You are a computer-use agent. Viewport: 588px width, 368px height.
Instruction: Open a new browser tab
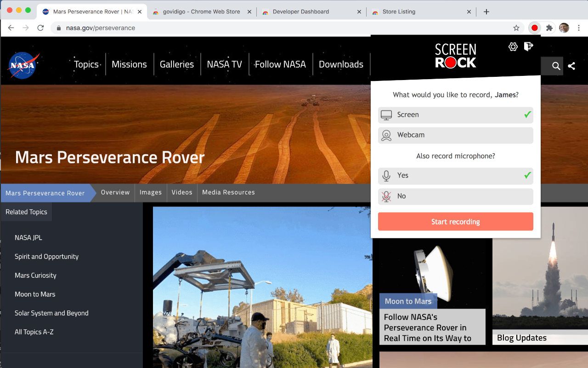[486, 11]
